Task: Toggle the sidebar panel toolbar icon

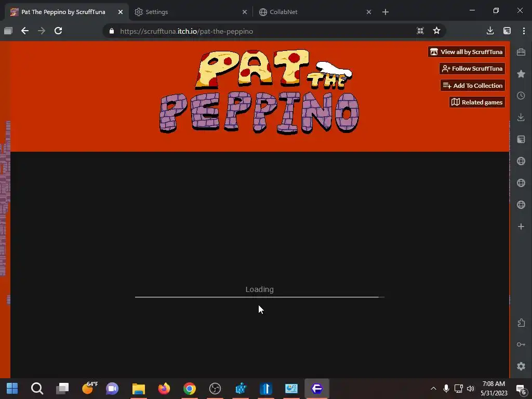Action: click(x=507, y=31)
